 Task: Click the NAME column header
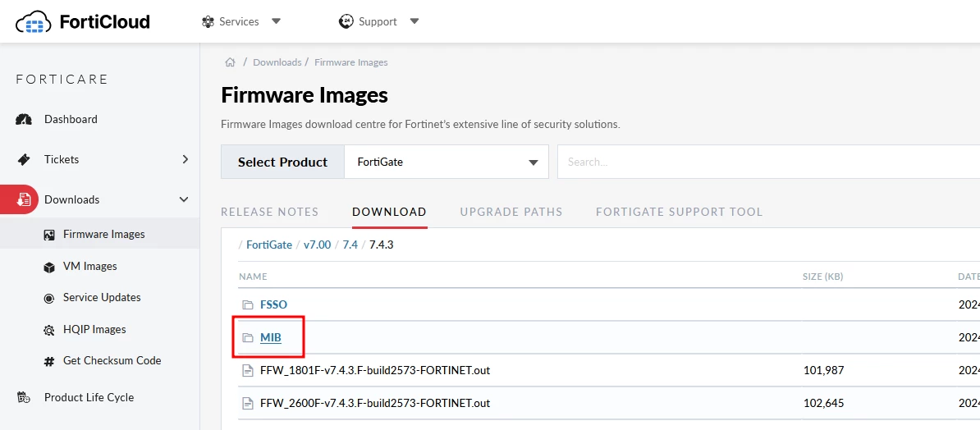coord(253,277)
